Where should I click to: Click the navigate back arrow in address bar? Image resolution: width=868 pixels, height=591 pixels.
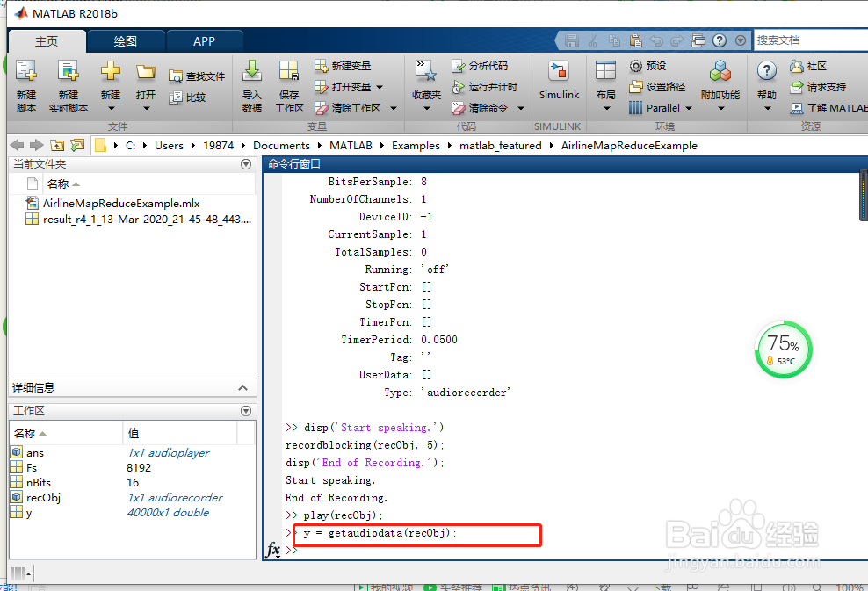tap(18, 145)
